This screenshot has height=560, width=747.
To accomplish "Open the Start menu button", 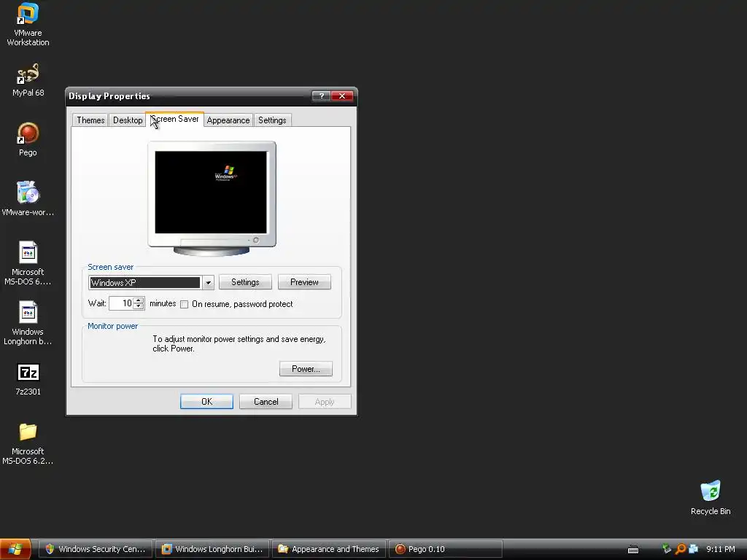I will click(x=15, y=549).
